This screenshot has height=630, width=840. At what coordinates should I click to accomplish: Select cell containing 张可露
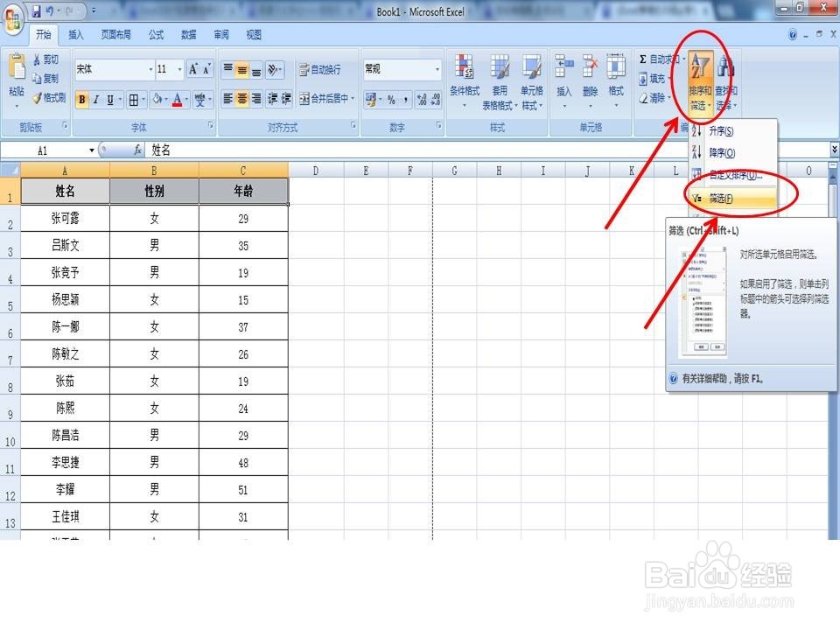(x=66, y=218)
